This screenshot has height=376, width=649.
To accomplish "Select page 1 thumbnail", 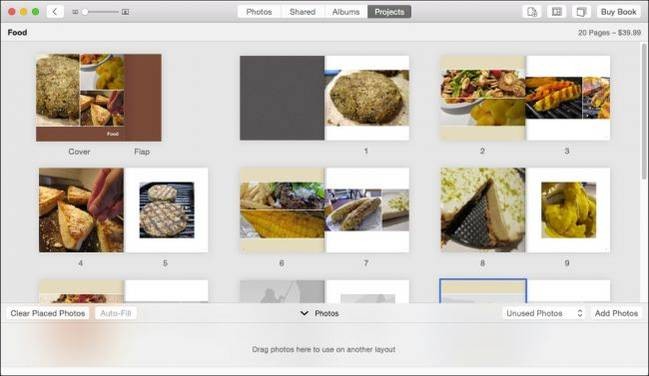I will [367, 98].
